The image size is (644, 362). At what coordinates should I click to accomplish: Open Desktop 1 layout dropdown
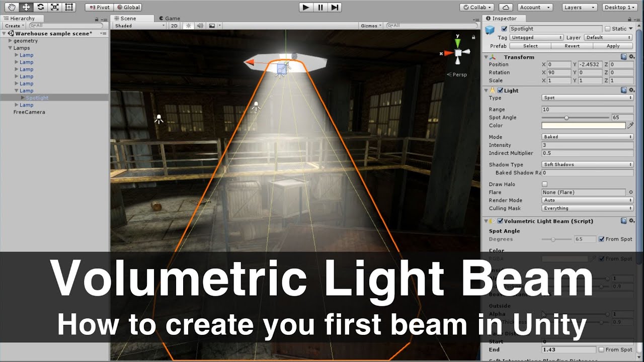click(x=620, y=7)
